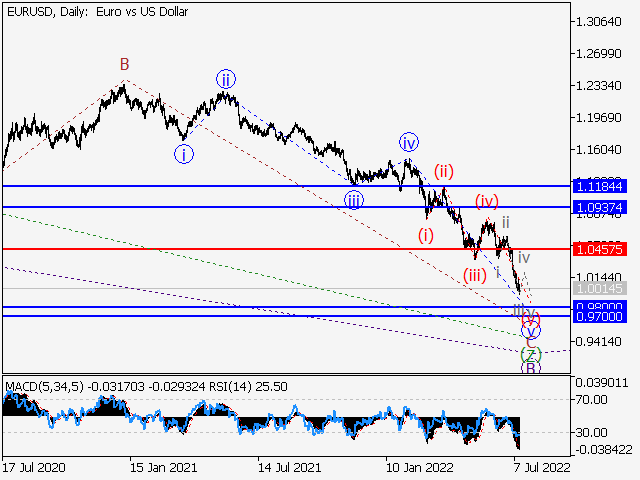
Task: Select the green (Z) wave label
Action: 531,355
